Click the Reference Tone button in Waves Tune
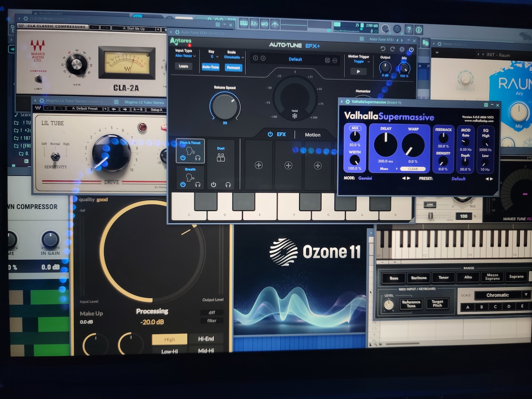Screen dimensions: 532x399 click(x=411, y=304)
